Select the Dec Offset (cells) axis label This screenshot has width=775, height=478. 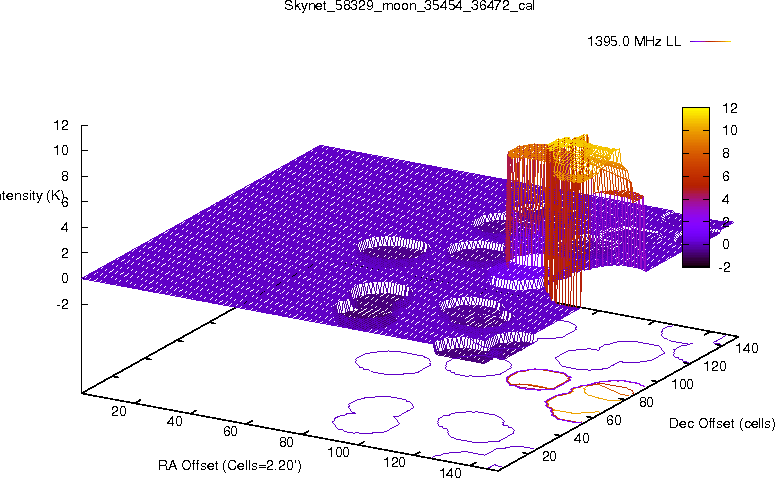[722, 423]
